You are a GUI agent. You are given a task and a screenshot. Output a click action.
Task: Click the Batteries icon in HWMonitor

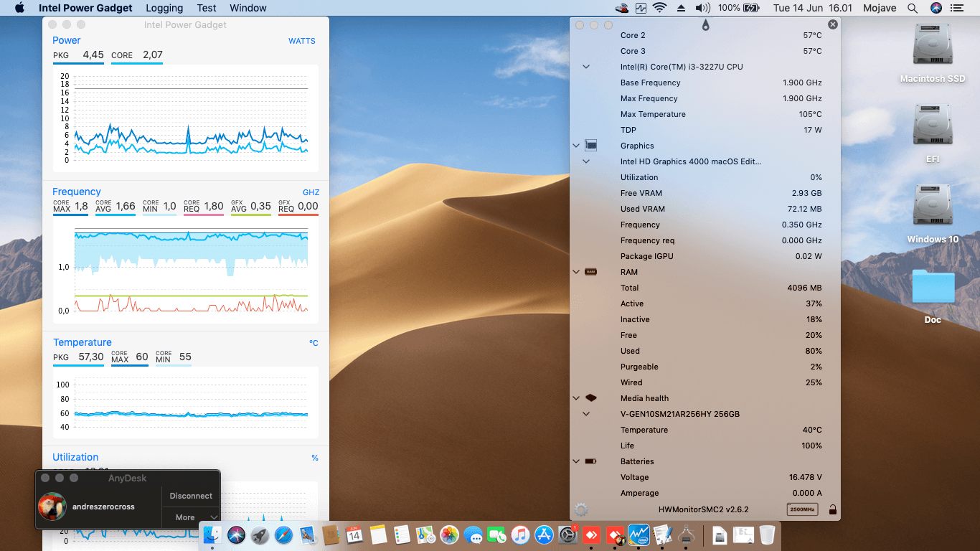(x=591, y=461)
